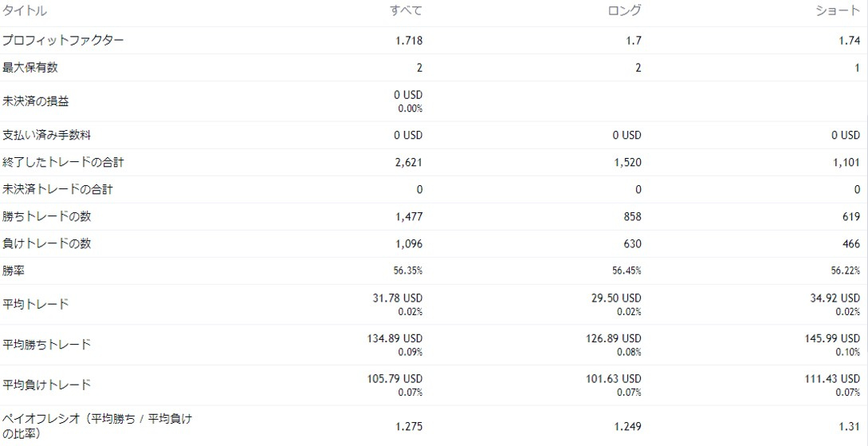Click the すべて column header
This screenshot has height=446, width=868.
click(x=406, y=11)
